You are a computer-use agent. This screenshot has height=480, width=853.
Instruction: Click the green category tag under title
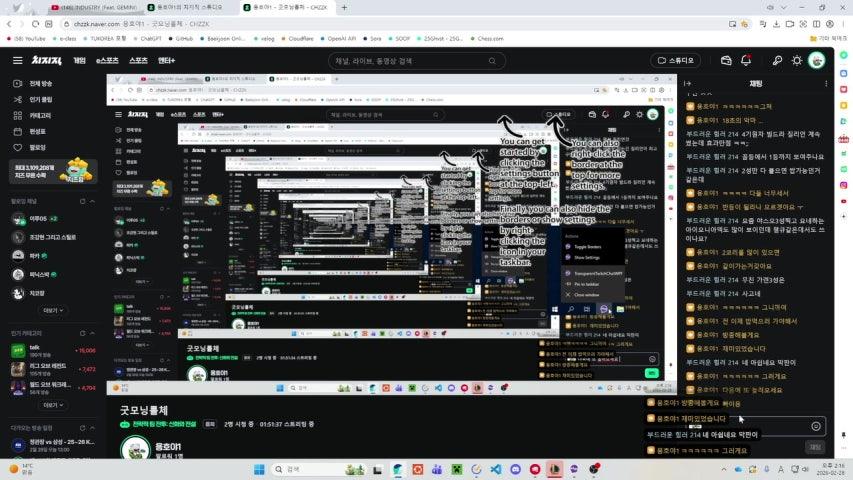tap(158, 424)
